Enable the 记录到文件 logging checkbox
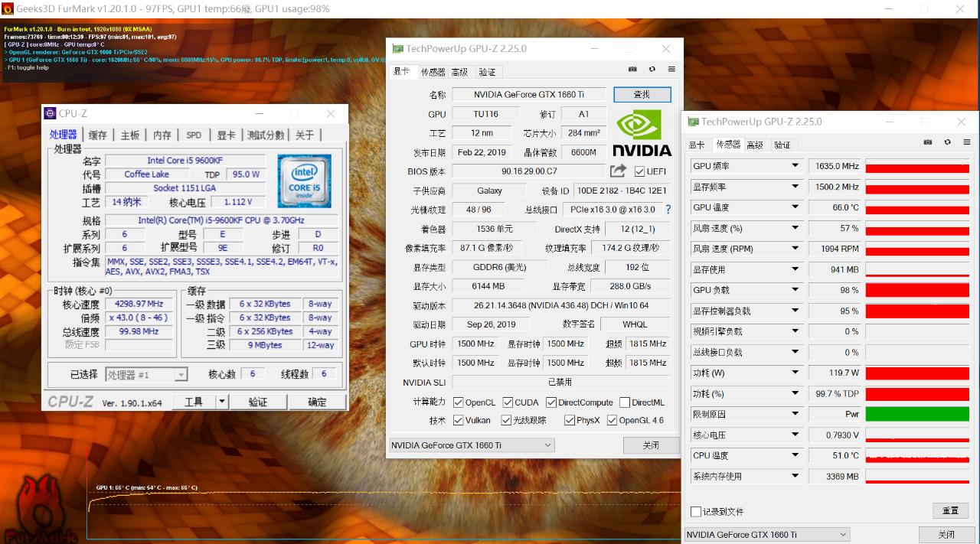Image resolution: width=980 pixels, height=544 pixels. pyautogui.click(x=696, y=511)
